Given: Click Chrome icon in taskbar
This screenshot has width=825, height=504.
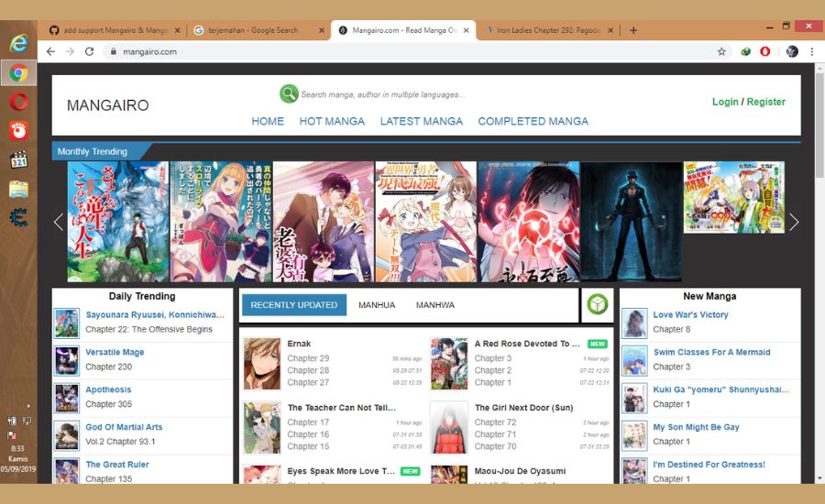Looking at the screenshot, I should point(18,72).
